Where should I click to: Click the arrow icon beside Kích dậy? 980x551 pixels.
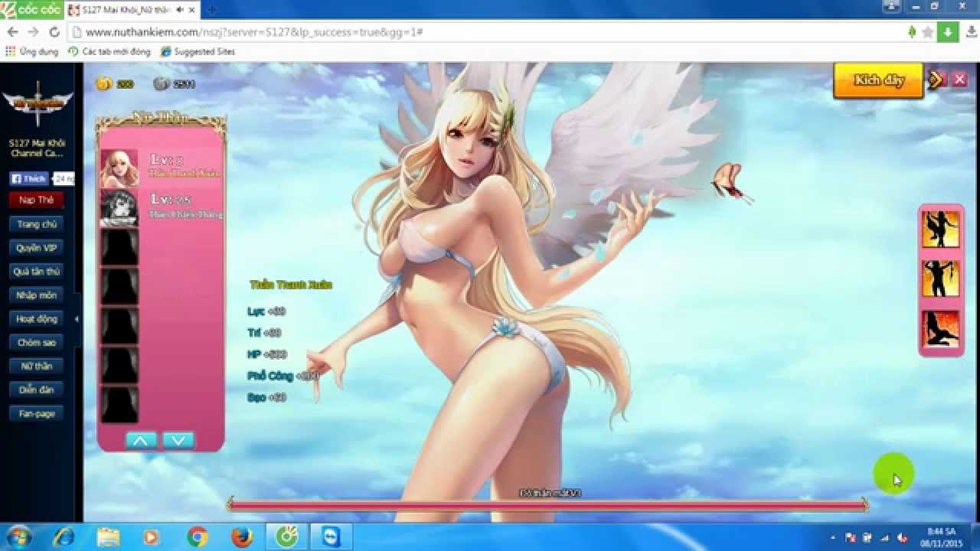(x=936, y=80)
